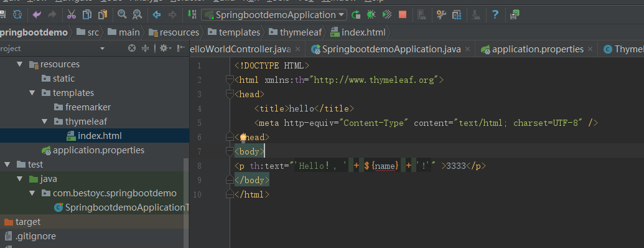Paste from clipboard using the toolbar icon
The width and height of the screenshot is (644, 248).
click(x=102, y=15)
